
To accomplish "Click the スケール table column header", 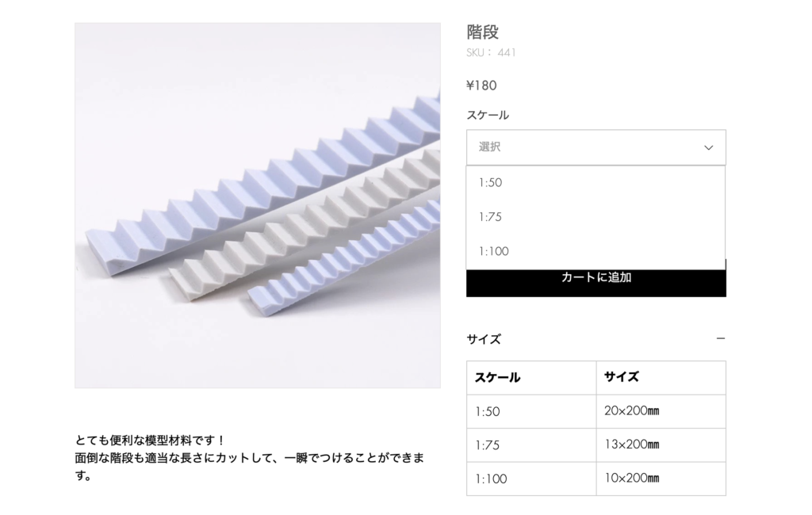I will (531, 378).
